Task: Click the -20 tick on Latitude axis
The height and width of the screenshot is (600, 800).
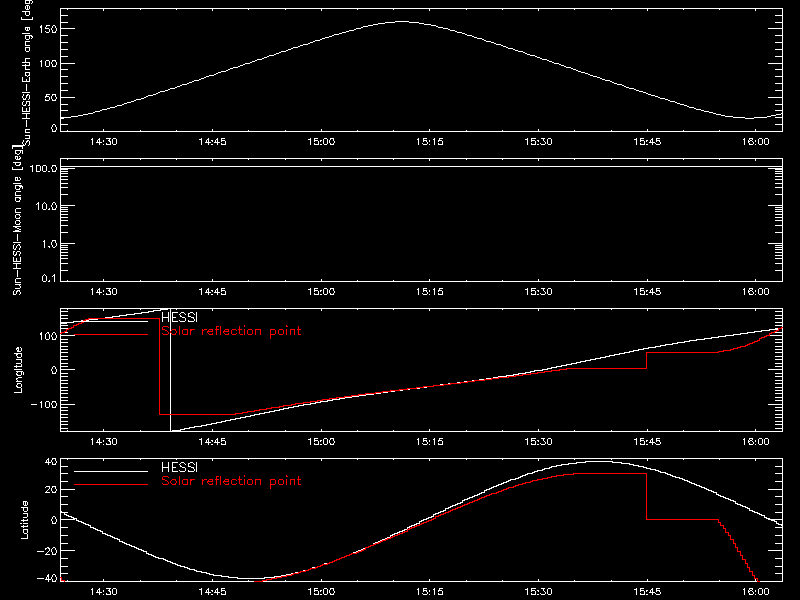Action: point(47,551)
